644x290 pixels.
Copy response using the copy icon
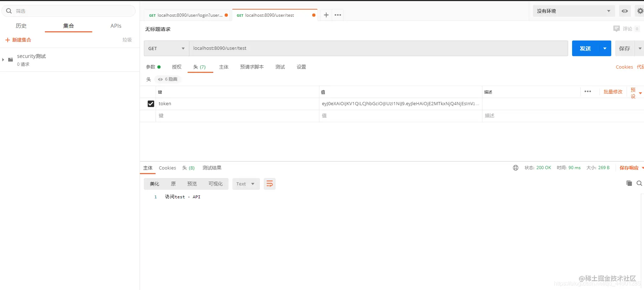629,183
